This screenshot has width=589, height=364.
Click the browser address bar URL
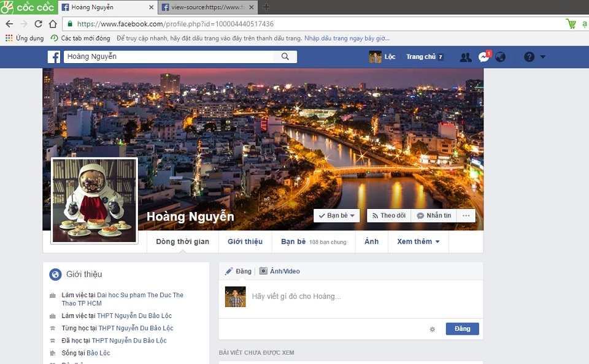175,24
